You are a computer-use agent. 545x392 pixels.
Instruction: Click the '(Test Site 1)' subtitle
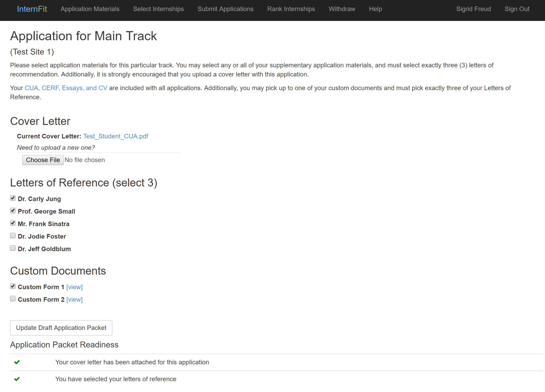pyautogui.click(x=32, y=52)
